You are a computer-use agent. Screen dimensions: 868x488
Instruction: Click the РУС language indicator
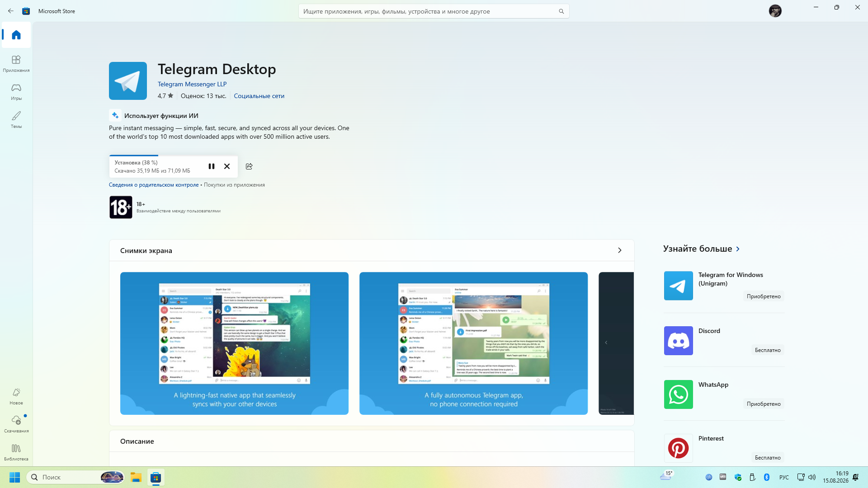coord(784,477)
